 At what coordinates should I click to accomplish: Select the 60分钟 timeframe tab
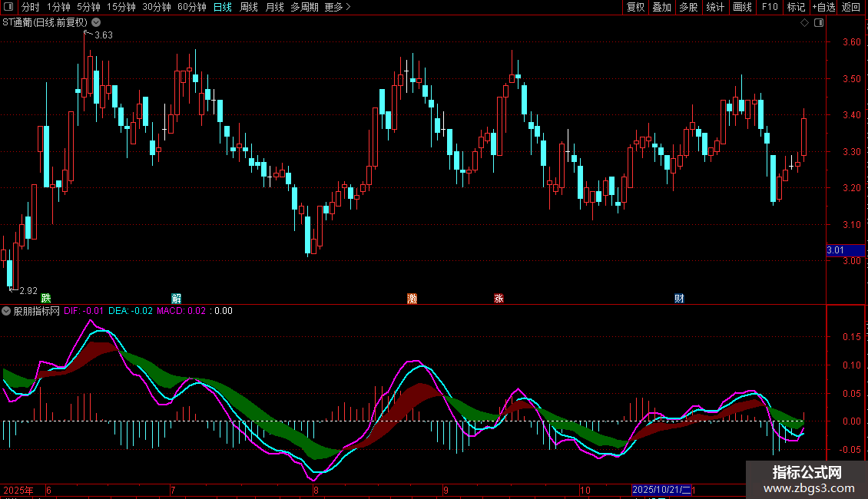(x=191, y=7)
